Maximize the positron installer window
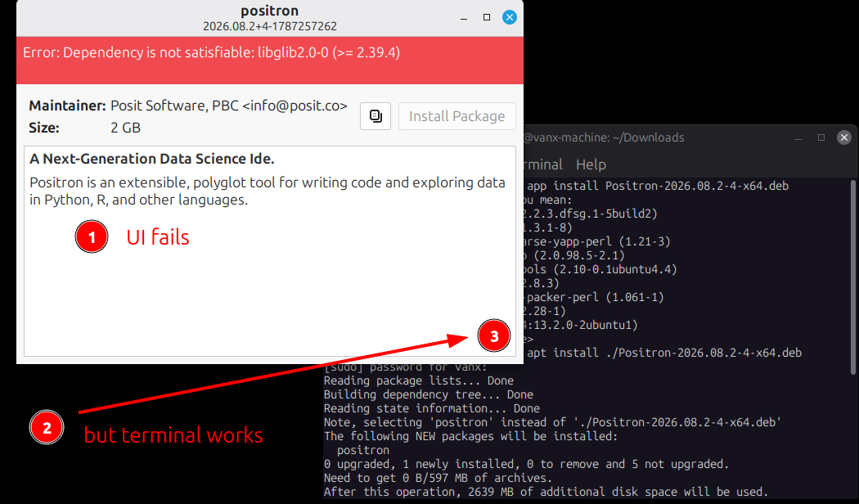This screenshot has height=504, width=859. pyautogui.click(x=487, y=17)
